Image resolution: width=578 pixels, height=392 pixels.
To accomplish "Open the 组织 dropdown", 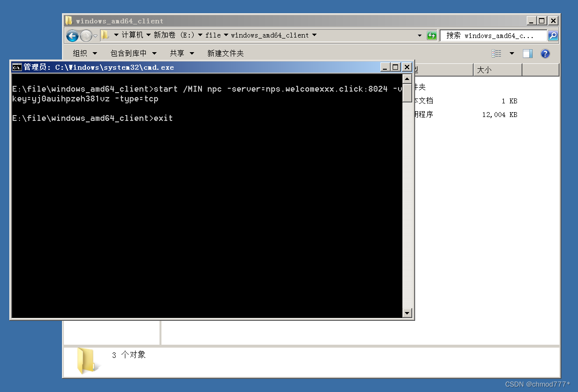I will [83, 53].
